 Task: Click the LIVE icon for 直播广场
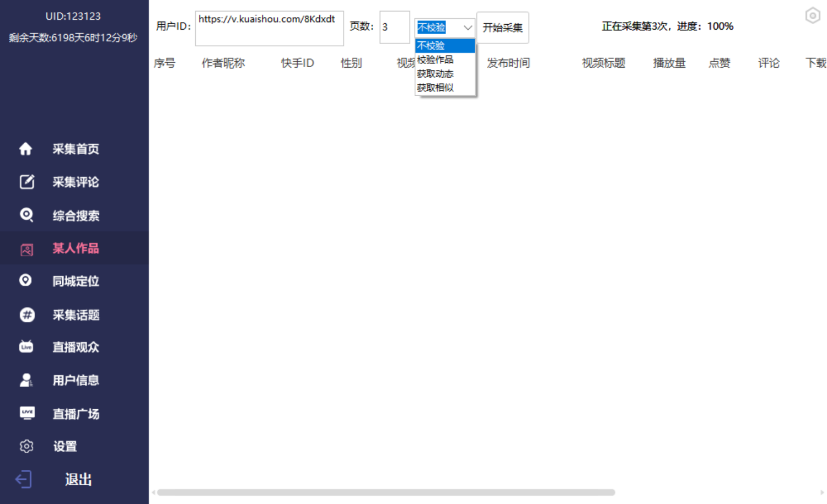pyautogui.click(x=26, y=413)
